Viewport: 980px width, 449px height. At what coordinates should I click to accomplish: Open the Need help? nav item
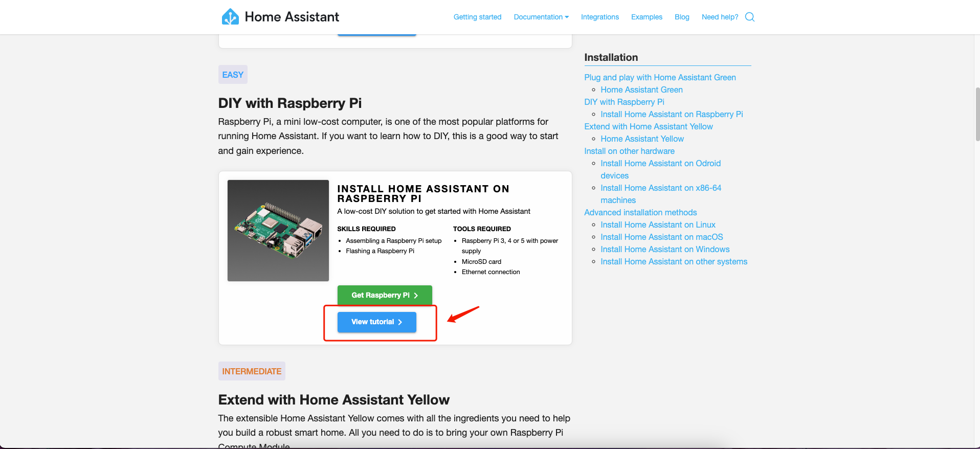(x=720, y=17)
